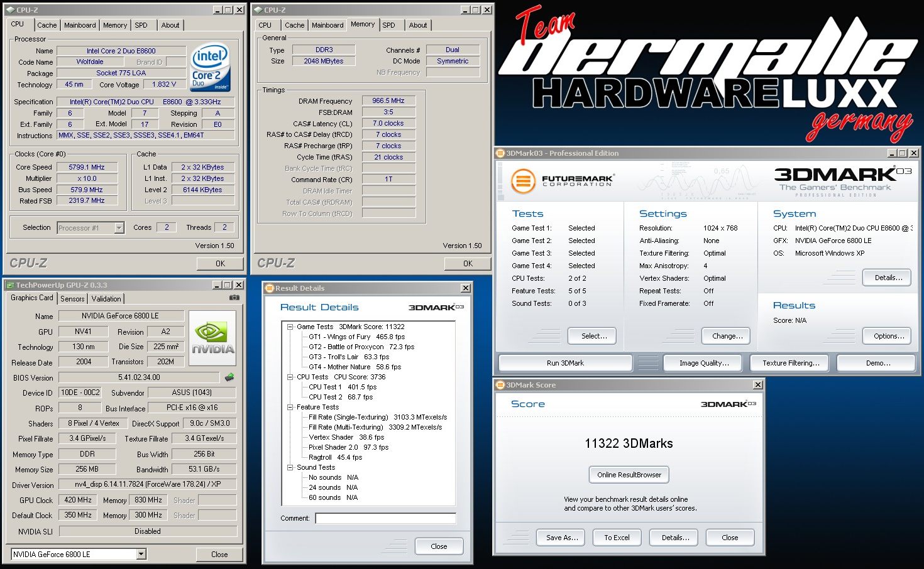Click the GPU-Z camera screenshot icon
This screenshot has height=569, width=924.
(234, 298)
